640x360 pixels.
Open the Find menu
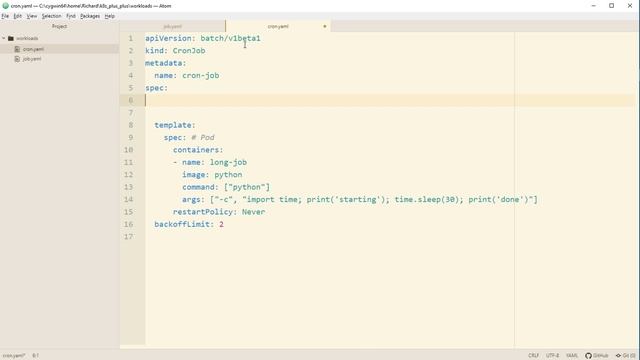(71, 16)
